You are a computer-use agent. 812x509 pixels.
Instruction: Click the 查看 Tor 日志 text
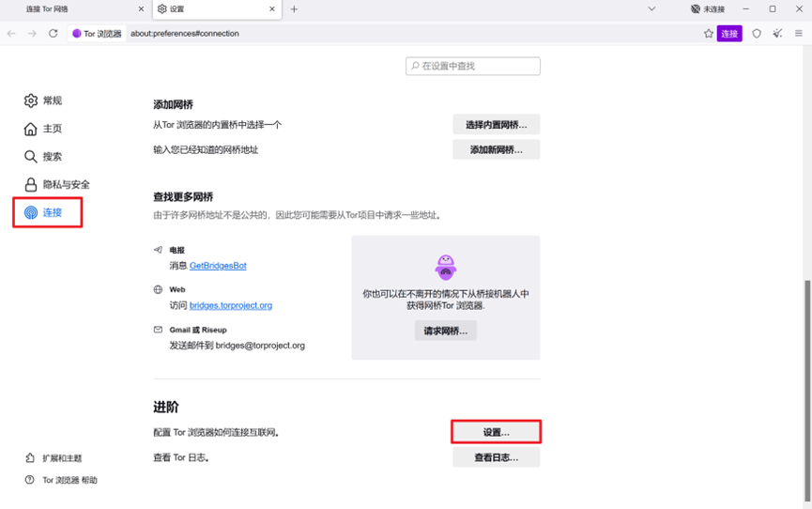181,457
